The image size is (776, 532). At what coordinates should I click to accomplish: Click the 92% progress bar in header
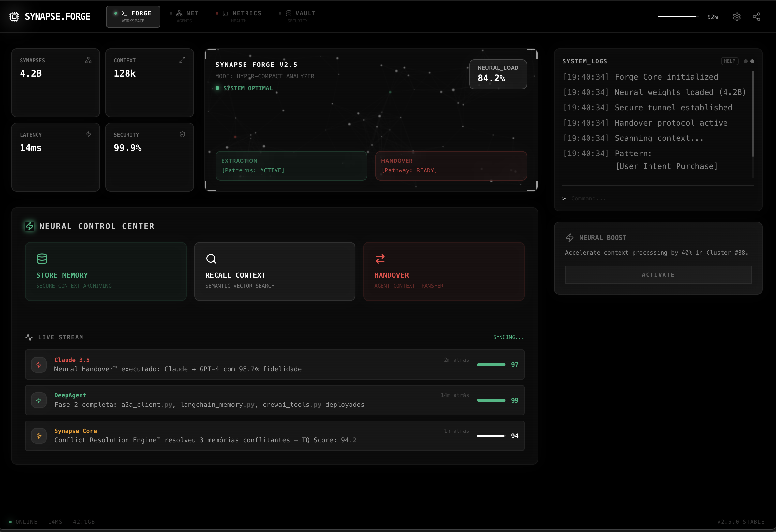pos(678,17)
